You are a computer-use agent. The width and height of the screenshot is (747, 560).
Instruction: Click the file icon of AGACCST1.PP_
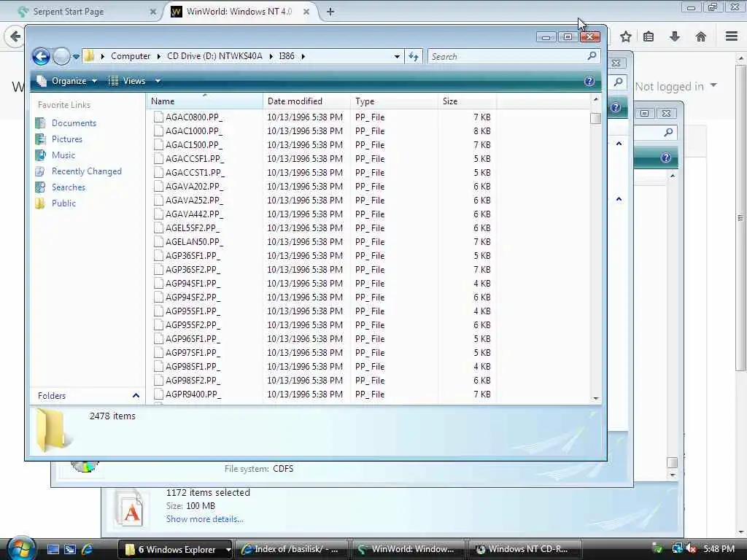click(x=158, y=172)
